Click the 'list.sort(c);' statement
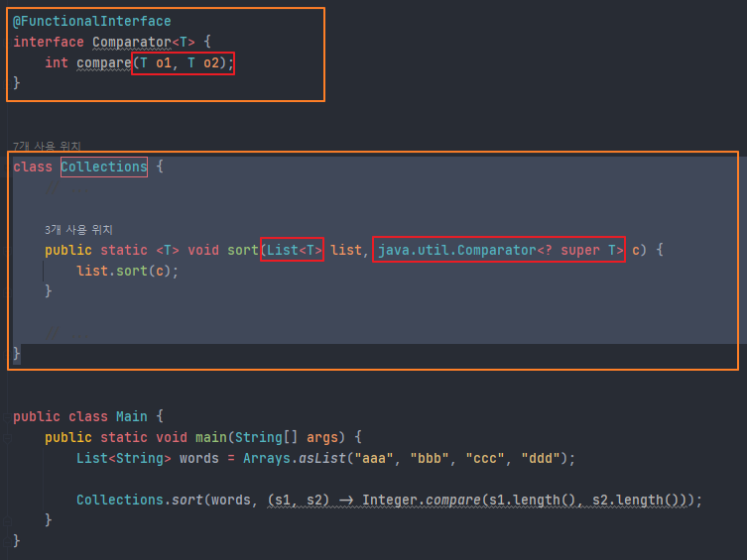The image size is (747, 560). tap(128, 272)
